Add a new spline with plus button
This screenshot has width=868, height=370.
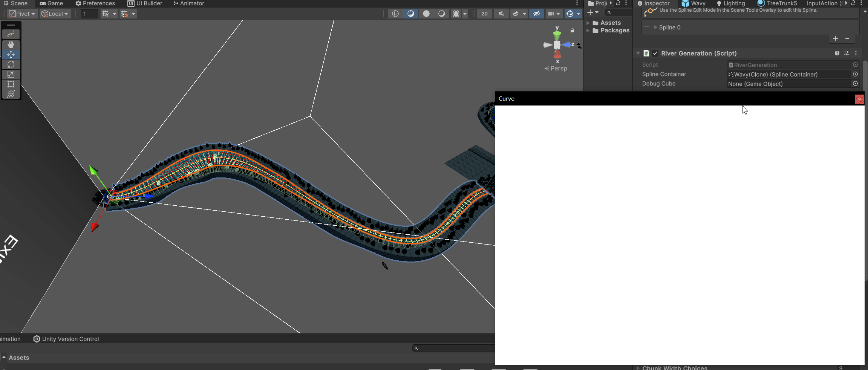coord(836,38)
